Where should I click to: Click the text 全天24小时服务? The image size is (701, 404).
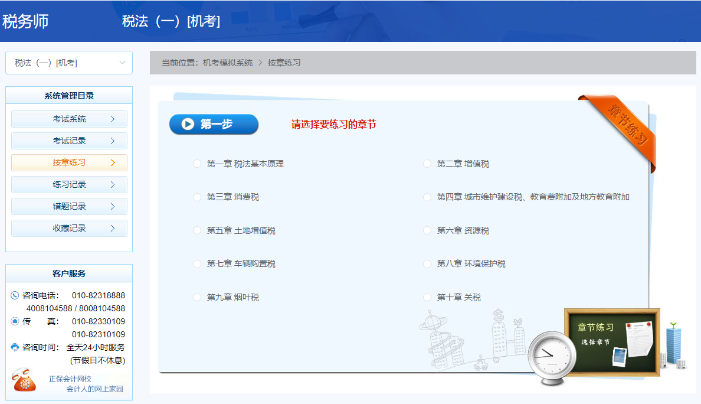point(96,347)
